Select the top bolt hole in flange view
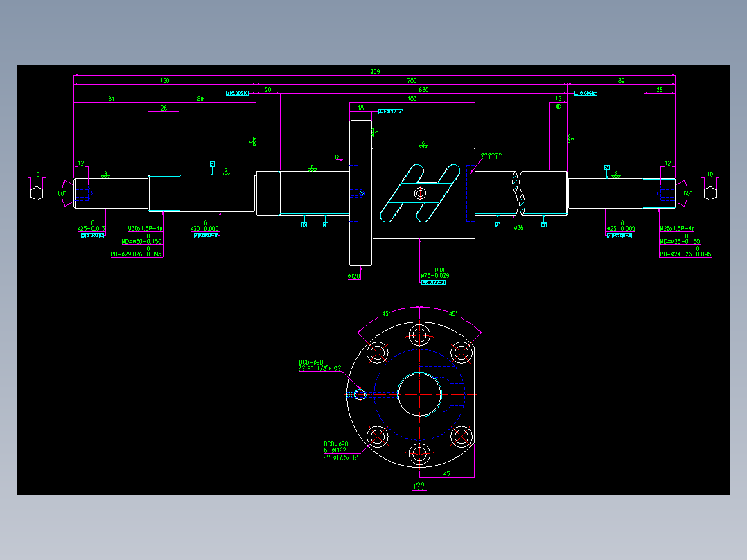747x560 pixels. coord(419,335)
